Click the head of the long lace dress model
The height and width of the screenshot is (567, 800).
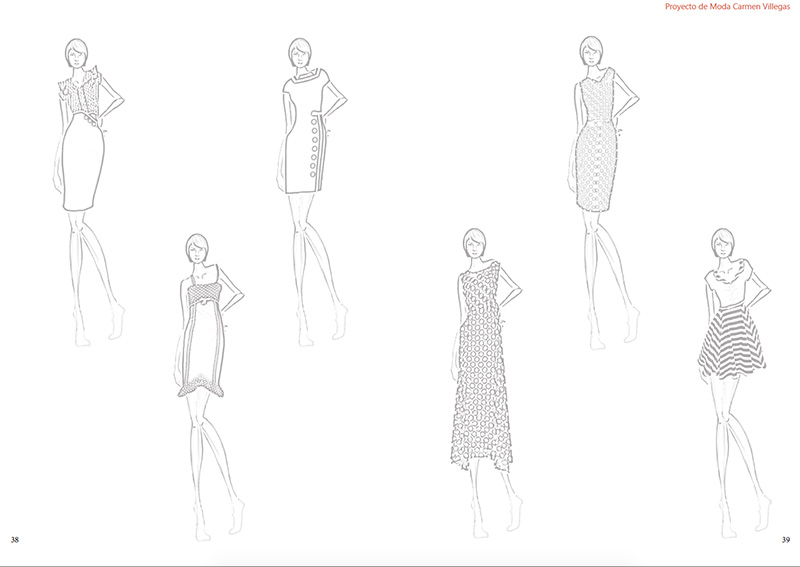tap(474, 242)
